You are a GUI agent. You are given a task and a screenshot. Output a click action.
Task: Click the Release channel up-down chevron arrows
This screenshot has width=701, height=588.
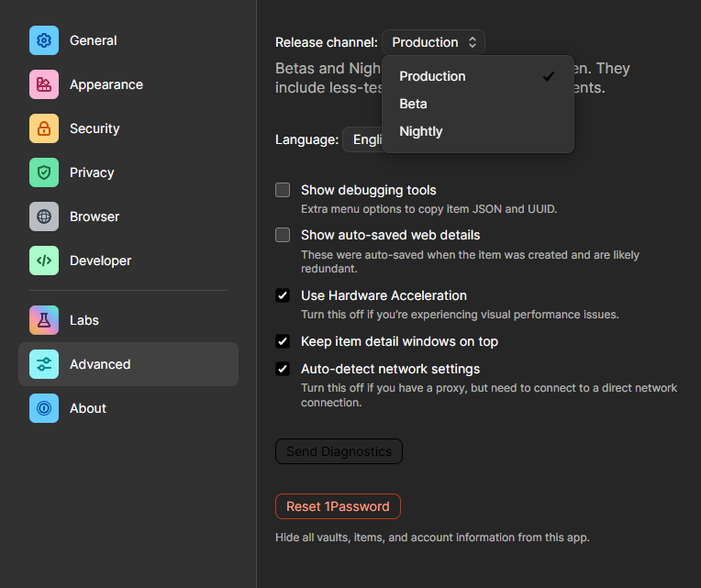click(473, 42)
